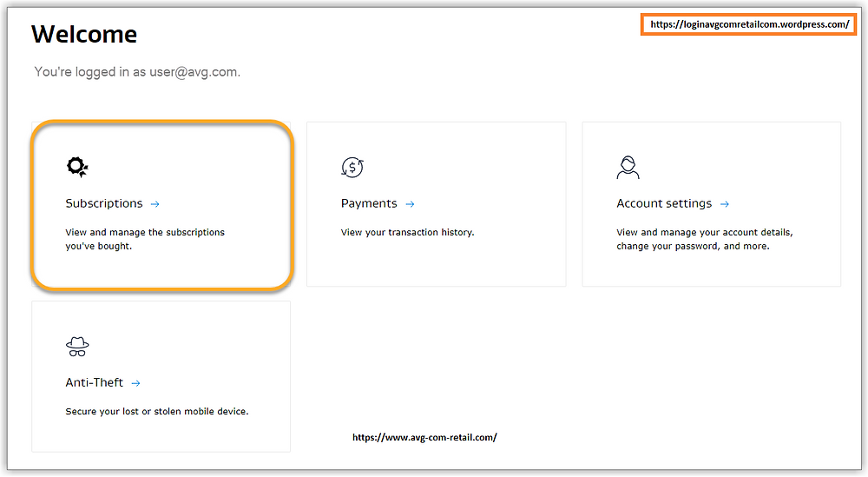This screenshot has height=477, width=868.
Task: Click the Anti-Theft hat and glasses icon
Action: [77, 347]
